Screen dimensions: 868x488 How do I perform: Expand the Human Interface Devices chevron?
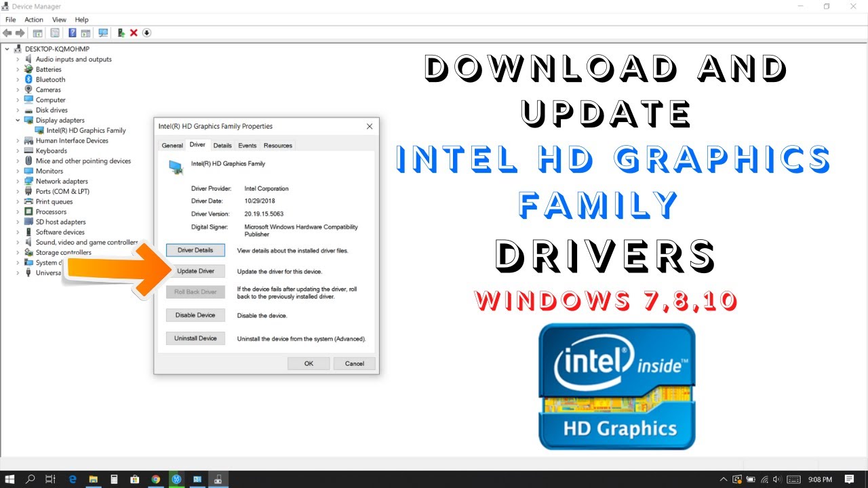(x=18, y=140)
